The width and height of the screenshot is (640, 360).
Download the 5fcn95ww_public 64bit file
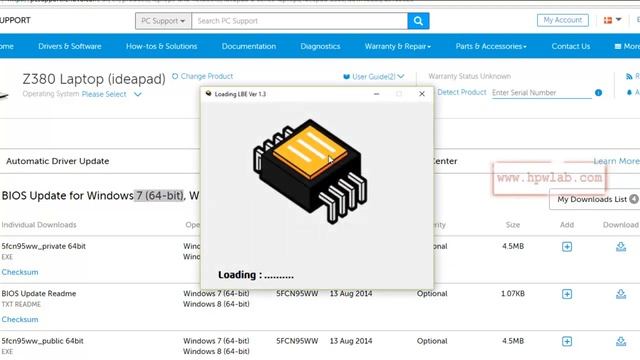621,341
